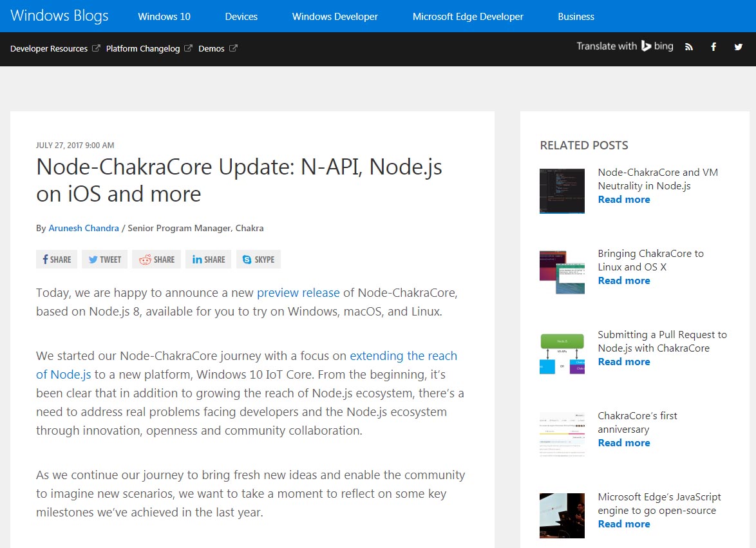Click the external link icon beside Demos
The image size is (756, 548).
tap(233, 48)
